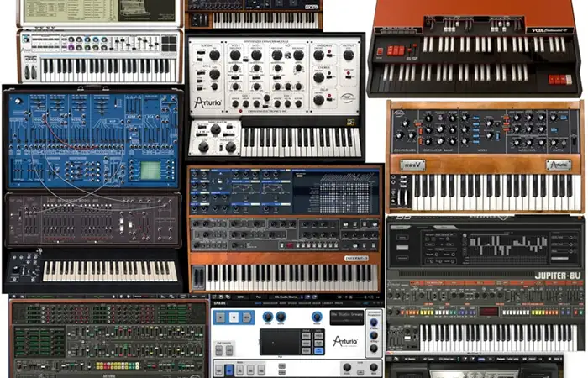
Task: Click the blue-lit button in Spark's bottom row
Action: pos(229,370)
